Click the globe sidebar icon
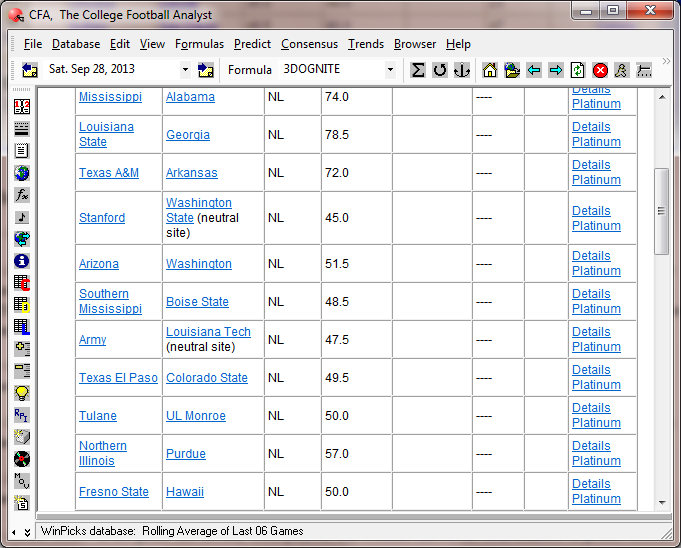Viewport: 681px width, 548px height. [x=22, y=173]
